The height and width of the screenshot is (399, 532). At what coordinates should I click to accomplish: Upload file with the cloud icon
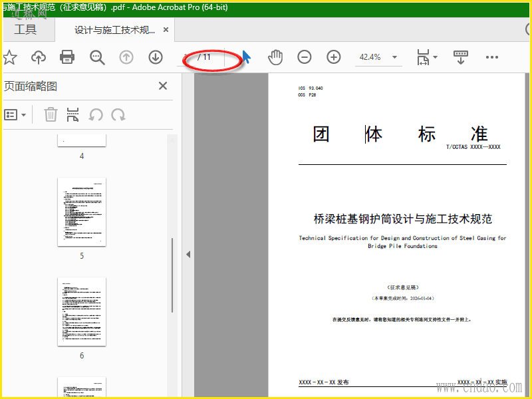(39, 57)
